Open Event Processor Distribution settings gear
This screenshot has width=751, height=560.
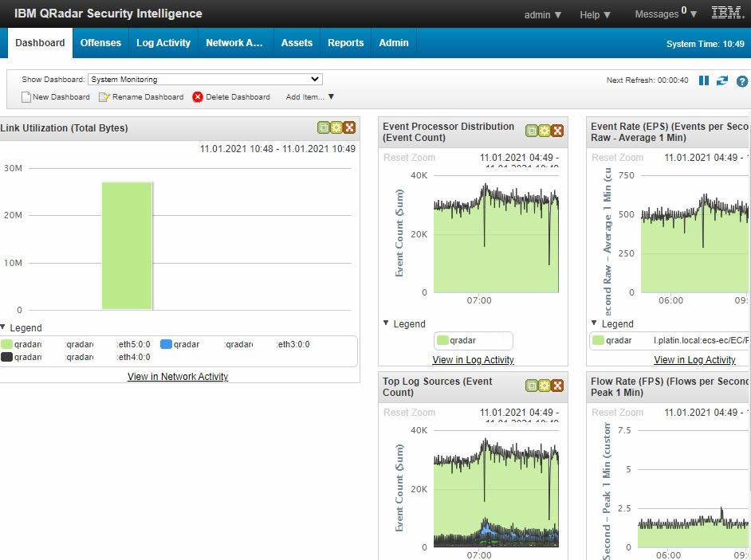(544, 131)
